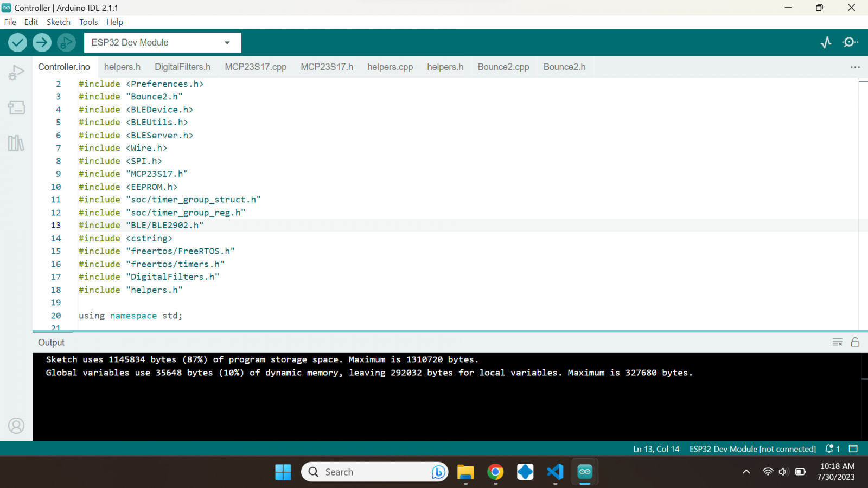Image resolution: width=868 pixels, height=488 pixels.
Task: Open the Serial Plotter
Action: tap(826, 42)
